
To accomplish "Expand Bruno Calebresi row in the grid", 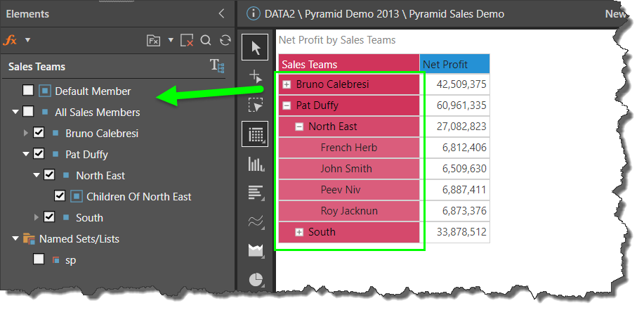I will coord(287,84).
